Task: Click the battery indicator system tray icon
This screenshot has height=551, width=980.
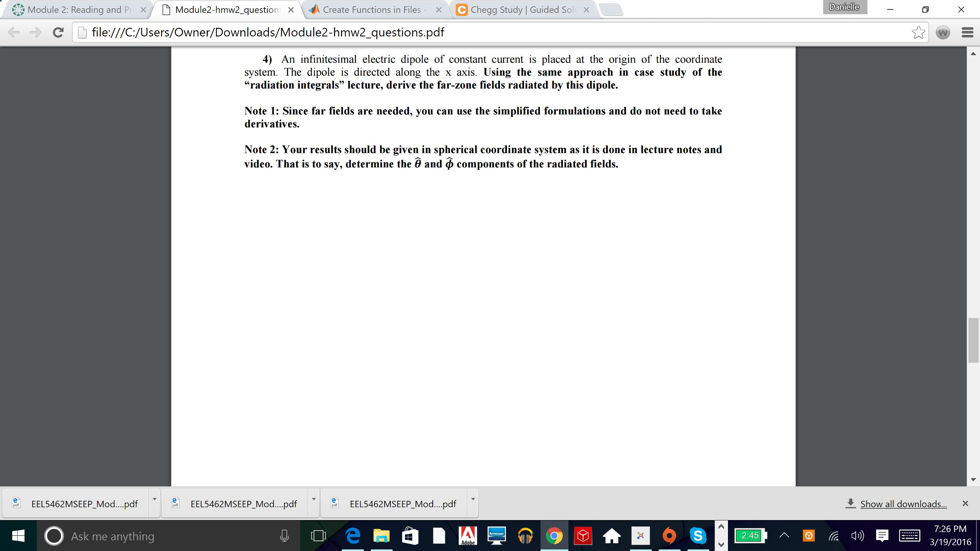Action: click(749, 536)
